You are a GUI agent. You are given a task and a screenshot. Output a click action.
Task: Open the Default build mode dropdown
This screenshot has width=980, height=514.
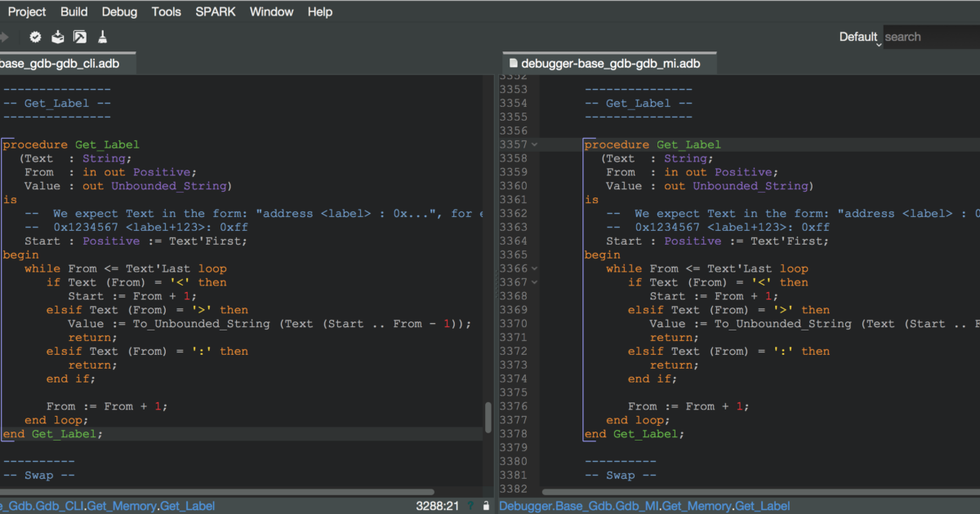[x=860, y=37]
